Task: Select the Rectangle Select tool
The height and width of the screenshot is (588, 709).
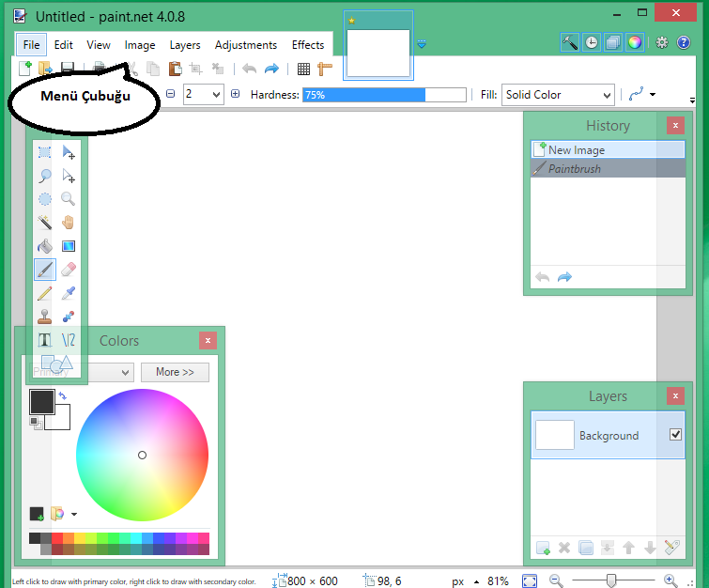Action: tap(44, 152)
